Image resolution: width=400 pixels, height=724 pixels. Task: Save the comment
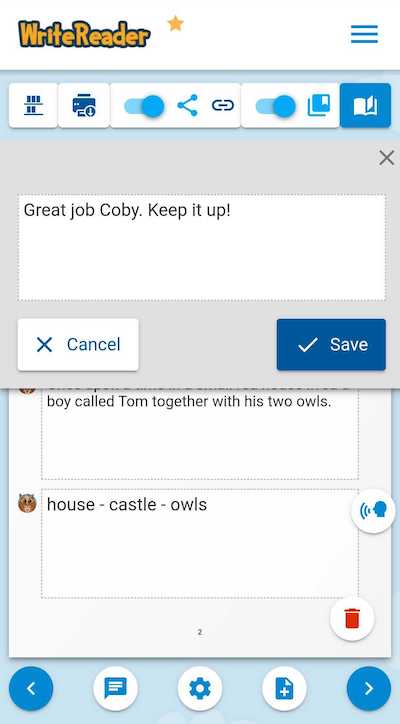(331, 344)
